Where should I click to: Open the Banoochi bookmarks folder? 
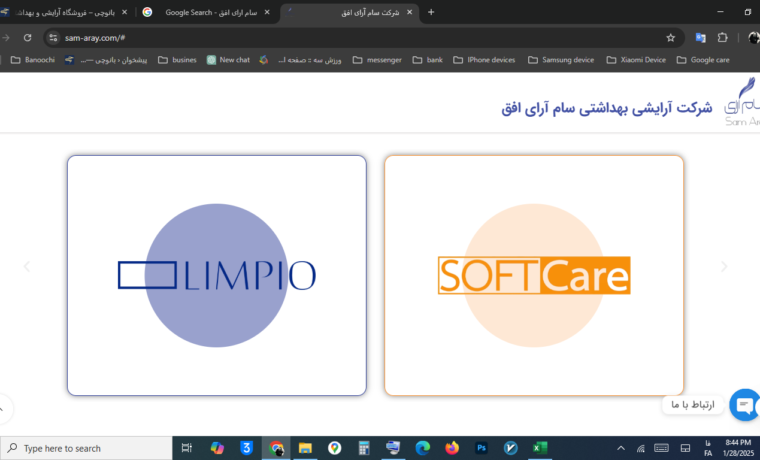click(33, 60)
